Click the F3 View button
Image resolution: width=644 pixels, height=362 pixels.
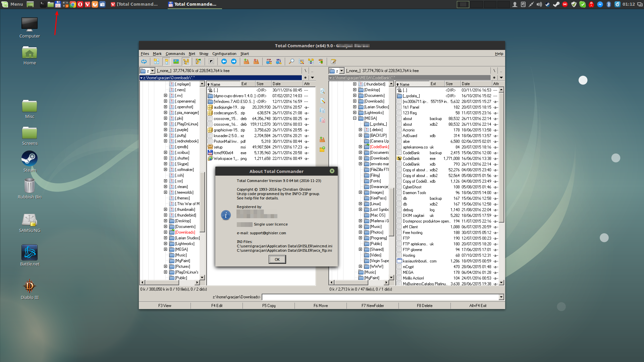165,306
